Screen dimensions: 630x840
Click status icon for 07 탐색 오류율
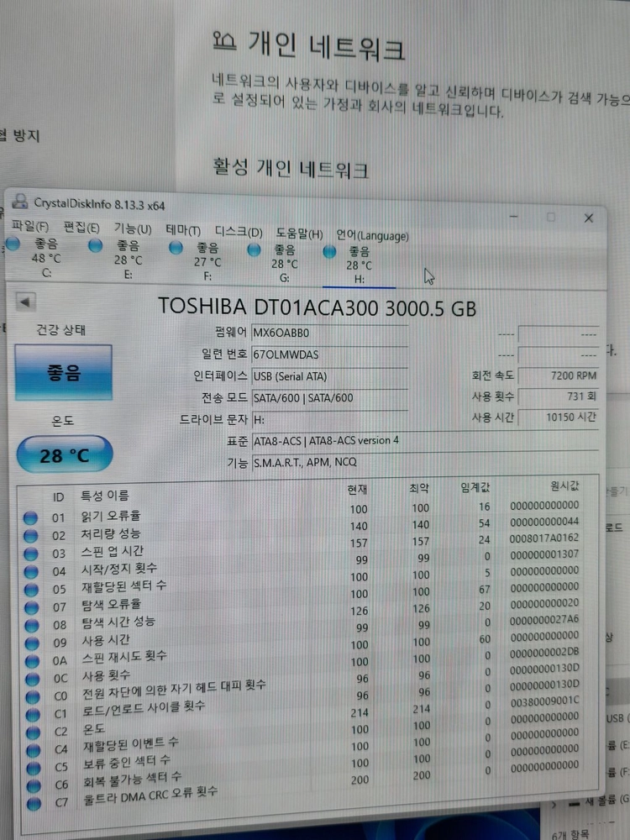tap(32, 607)
